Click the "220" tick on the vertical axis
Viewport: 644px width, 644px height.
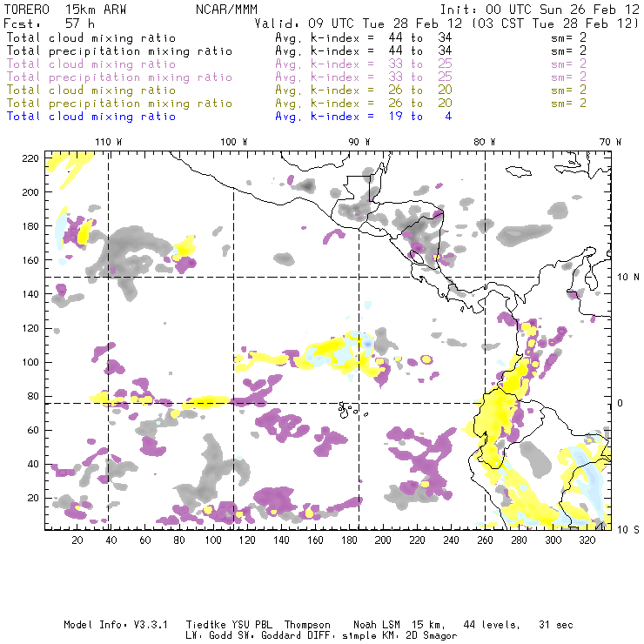coord(30,158)
